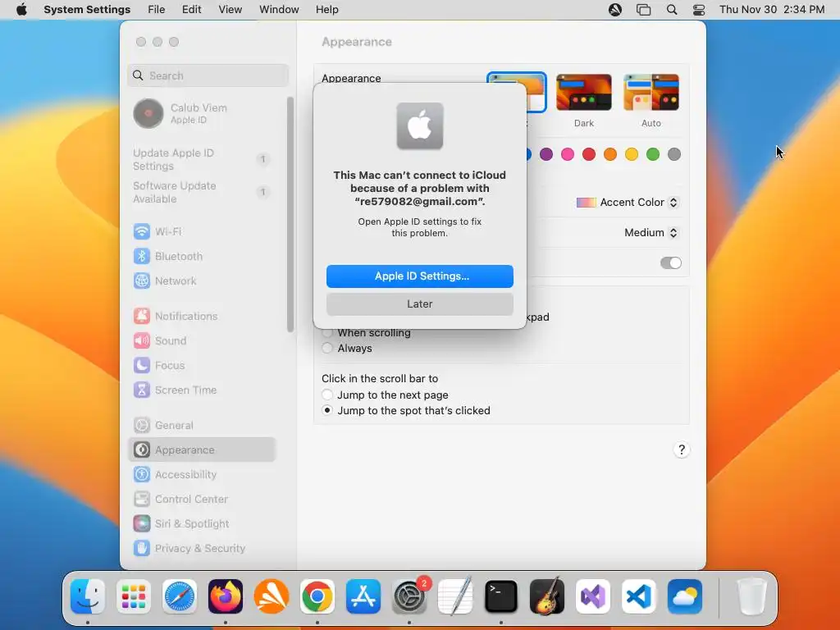Open General settings pane

(202, 426)
